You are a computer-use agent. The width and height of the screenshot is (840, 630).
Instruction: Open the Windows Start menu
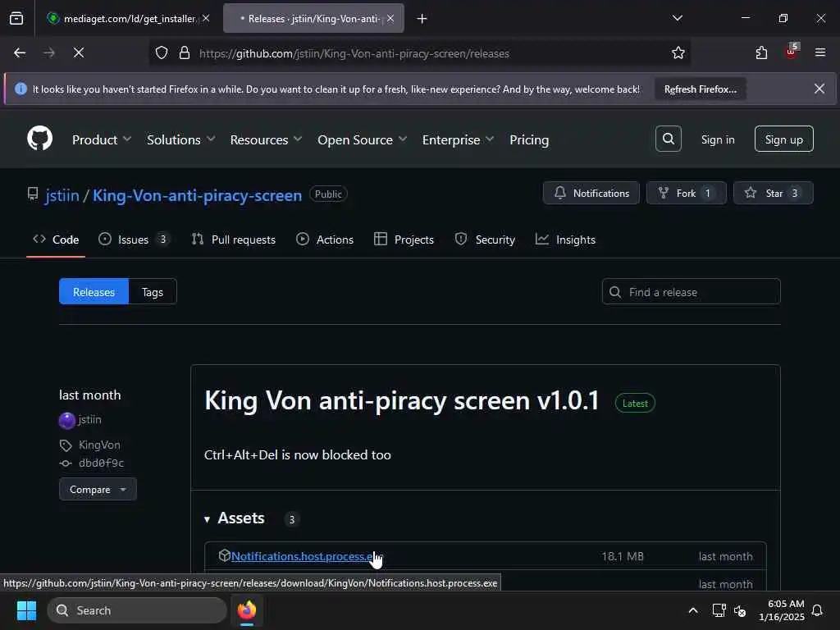pos(26,610)
